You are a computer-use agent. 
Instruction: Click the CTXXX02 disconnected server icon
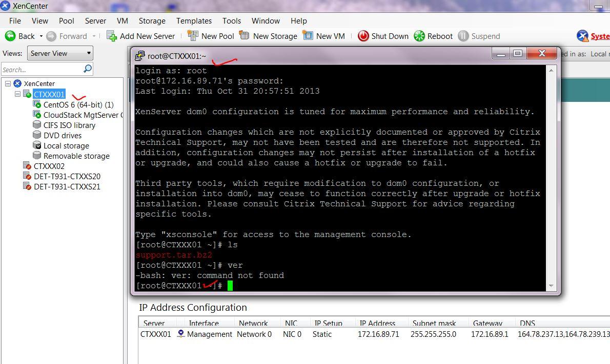click(x=27, y=166)
